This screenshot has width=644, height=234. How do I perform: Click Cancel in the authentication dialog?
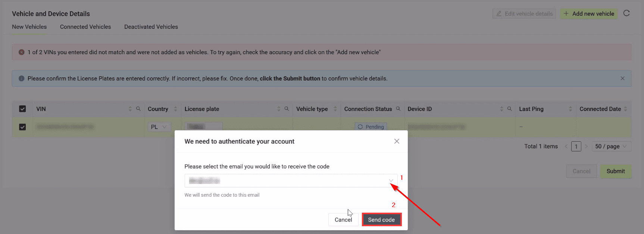(x=343, y=220)
